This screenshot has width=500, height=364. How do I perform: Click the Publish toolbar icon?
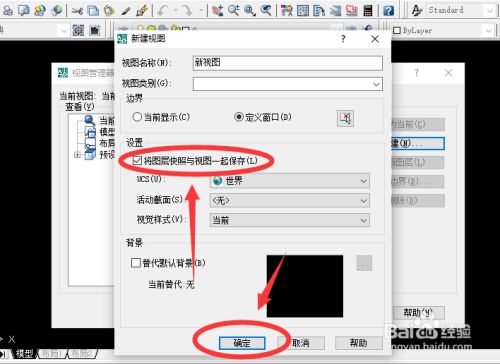coord(40,10)
